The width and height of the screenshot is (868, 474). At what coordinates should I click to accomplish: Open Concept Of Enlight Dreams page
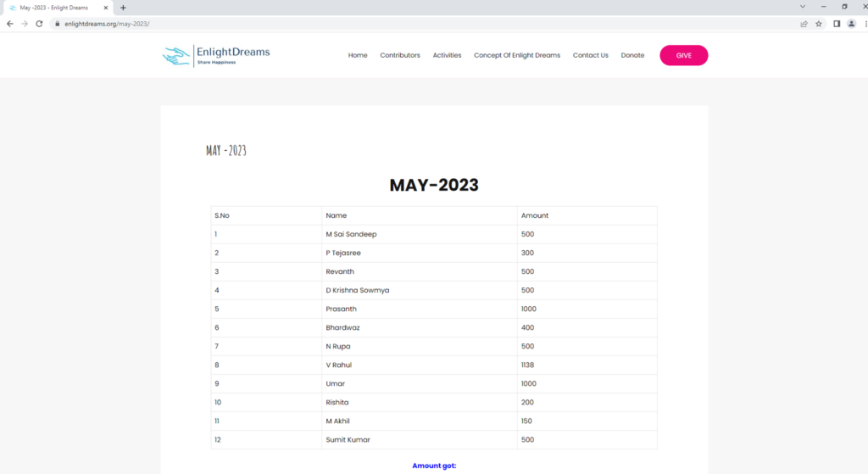[x=517, y=55]
